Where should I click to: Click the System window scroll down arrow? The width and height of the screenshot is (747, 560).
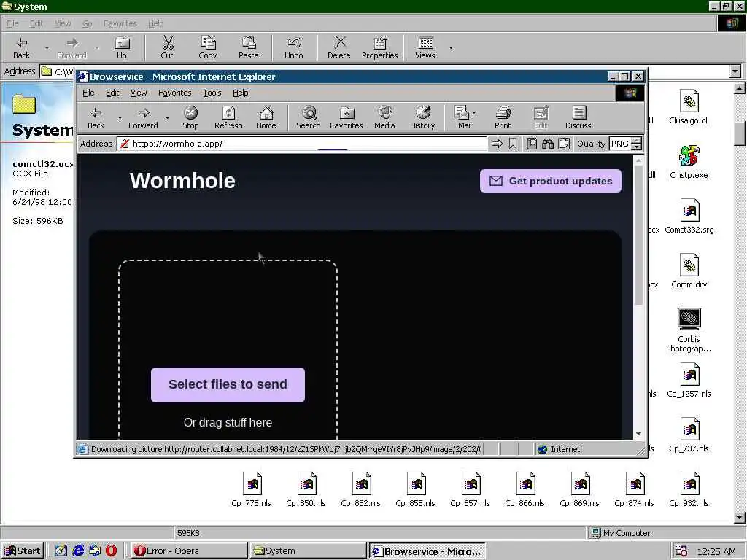pos(740,518)
